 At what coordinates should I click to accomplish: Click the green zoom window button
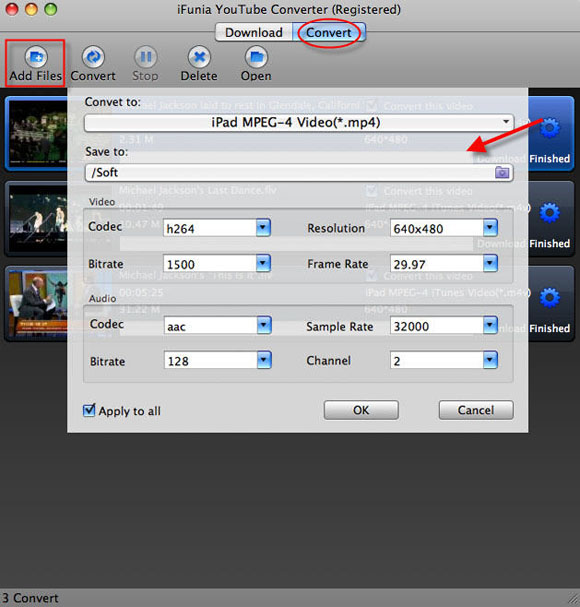click(51, 9)
